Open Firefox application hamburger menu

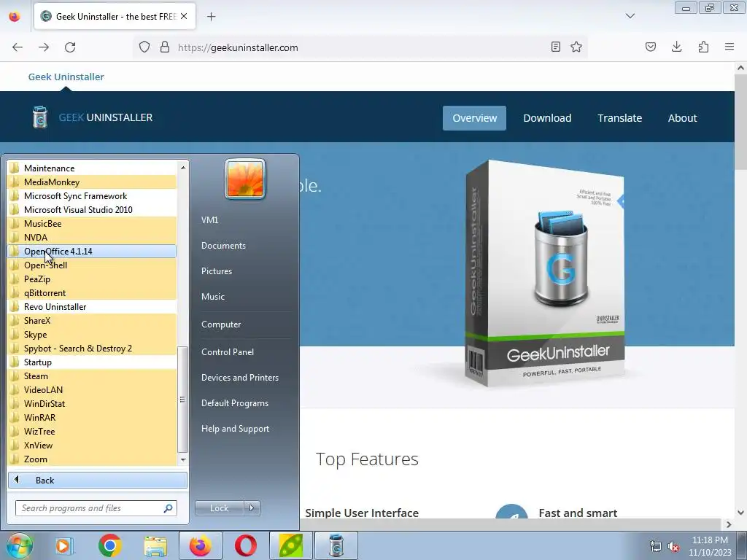729,47
